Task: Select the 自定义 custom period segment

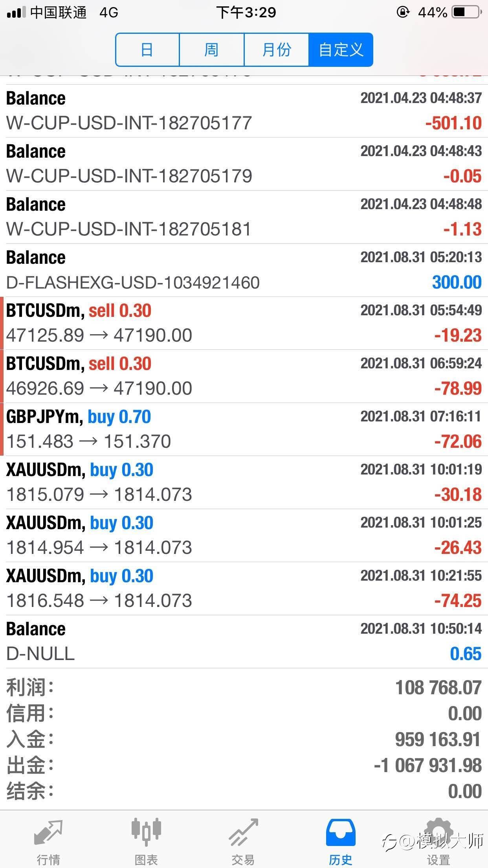Action: coord(341,50)
